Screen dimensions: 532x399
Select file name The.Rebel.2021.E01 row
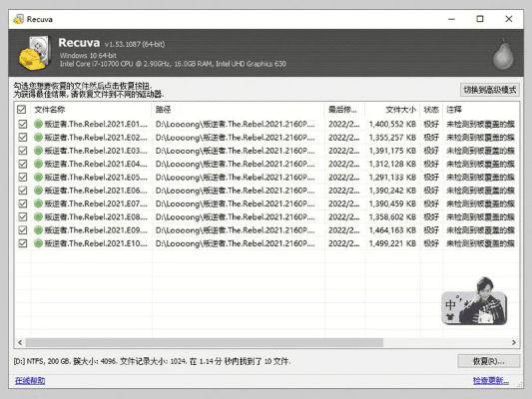[x=96, y=124]
